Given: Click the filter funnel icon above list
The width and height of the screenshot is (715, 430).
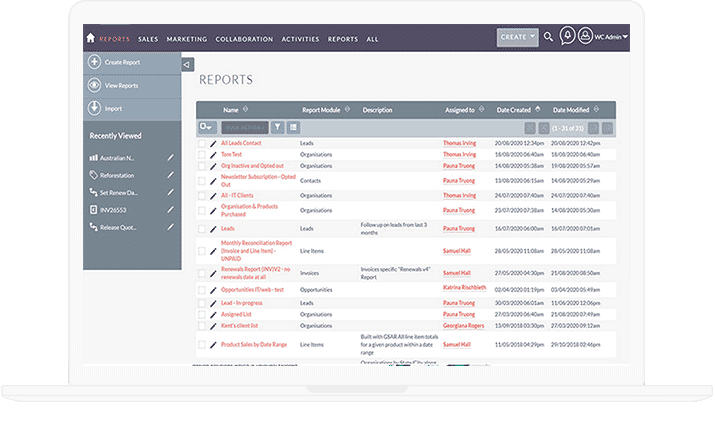Looking at the screenshot, I should (x=278, y=127).
